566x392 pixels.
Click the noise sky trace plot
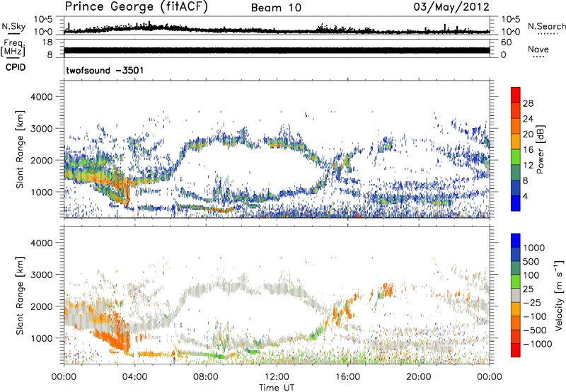pos(277,29)
